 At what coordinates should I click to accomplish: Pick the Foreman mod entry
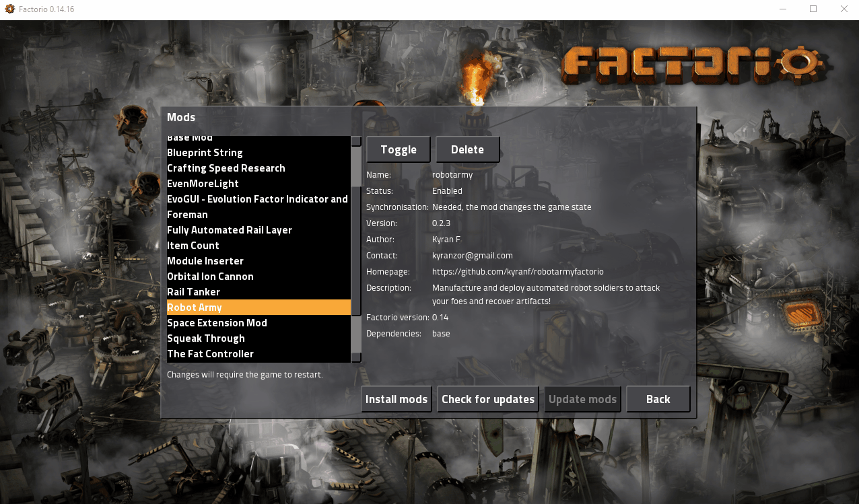pos(187,215)
